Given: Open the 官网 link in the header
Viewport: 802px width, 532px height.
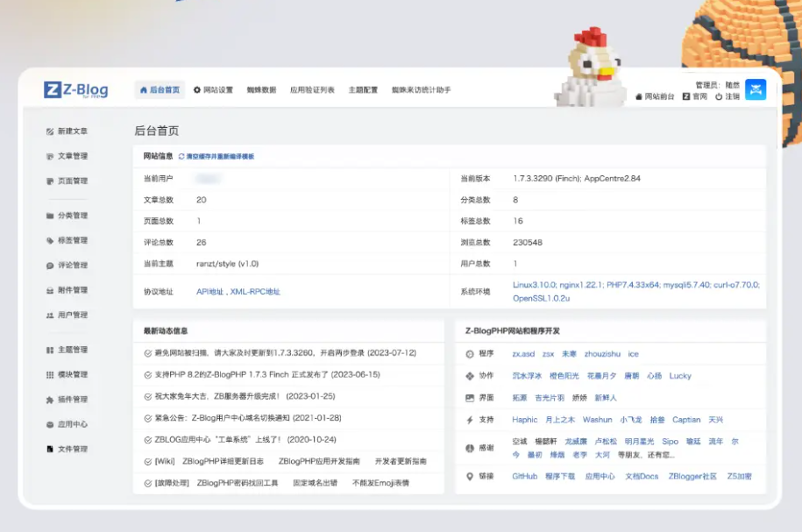Looking at the screenshot, I should coord(695,96).
